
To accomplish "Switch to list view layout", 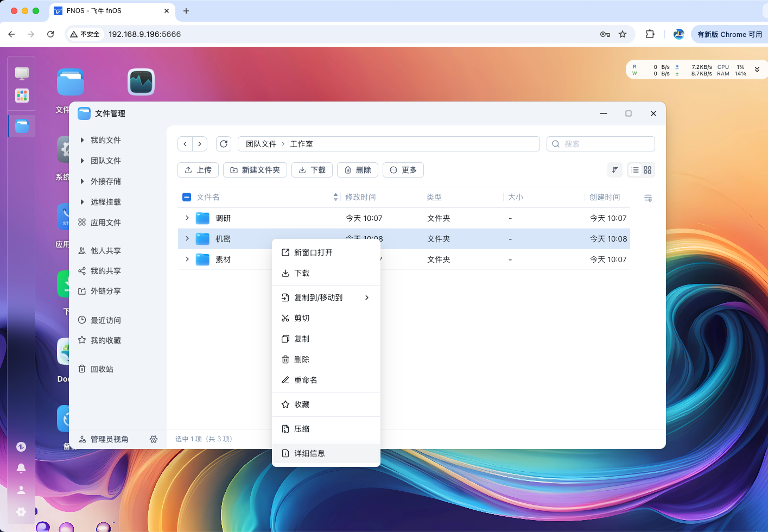I will pyautogui.click(x=634, y=170).
